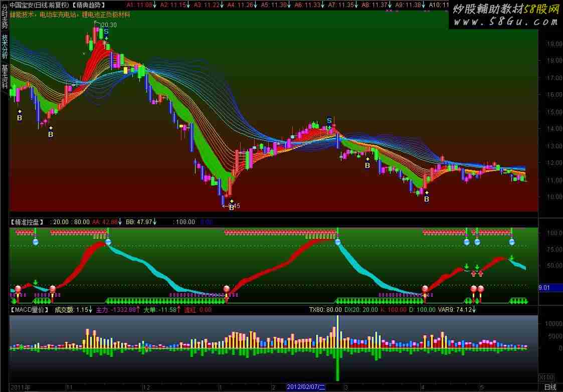Click the 2011年 label on the time axis
Viewport: 563px width, 392px height.
21,387
